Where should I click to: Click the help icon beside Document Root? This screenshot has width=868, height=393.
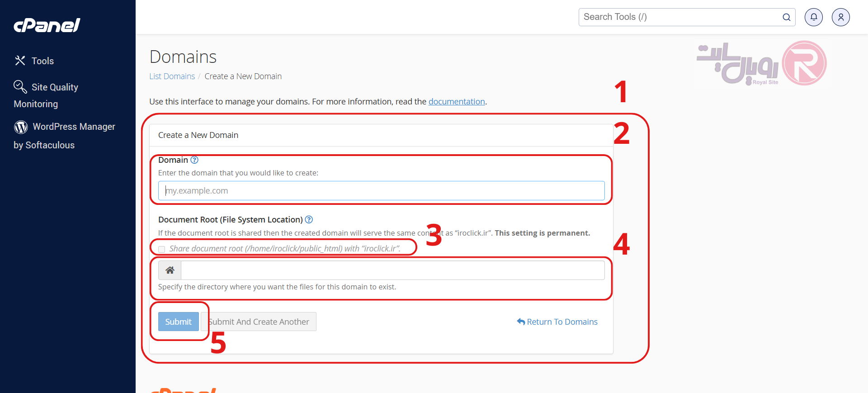[x=309, y=220]
